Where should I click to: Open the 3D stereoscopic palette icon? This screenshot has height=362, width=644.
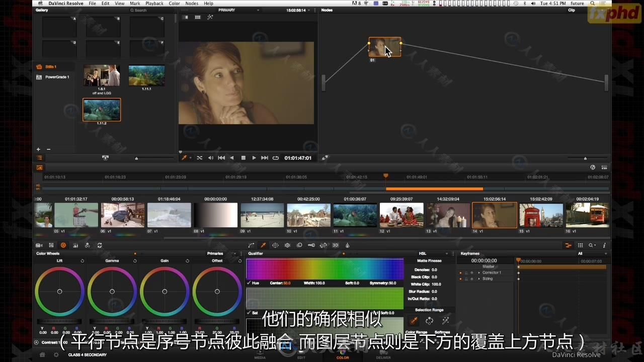click(336, 245)
